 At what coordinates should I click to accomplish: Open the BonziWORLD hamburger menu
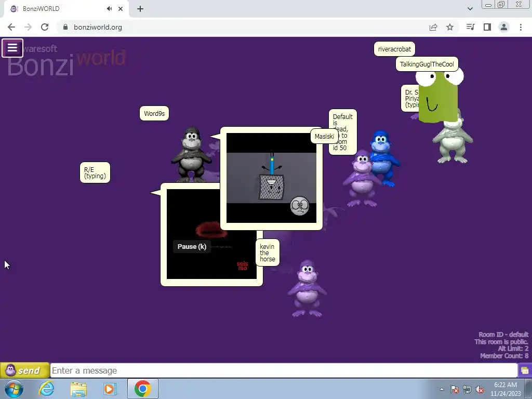12,48
